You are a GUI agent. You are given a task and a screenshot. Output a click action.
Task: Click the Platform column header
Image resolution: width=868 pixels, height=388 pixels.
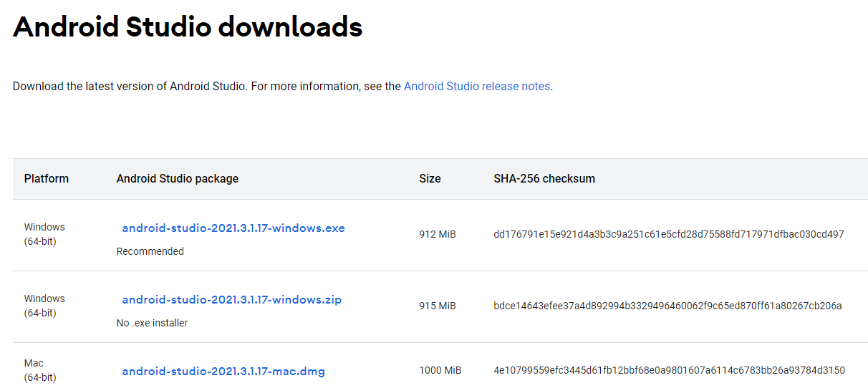(47, 179)
